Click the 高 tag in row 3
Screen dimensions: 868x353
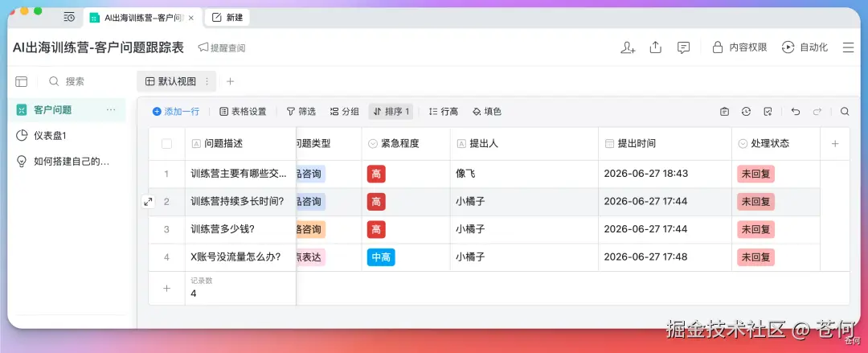[x=376, y=229]
